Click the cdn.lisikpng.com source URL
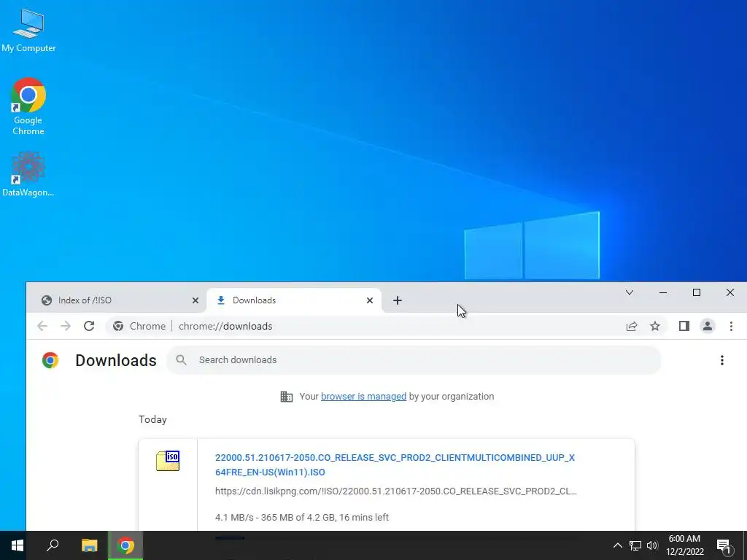 (396, 491)
